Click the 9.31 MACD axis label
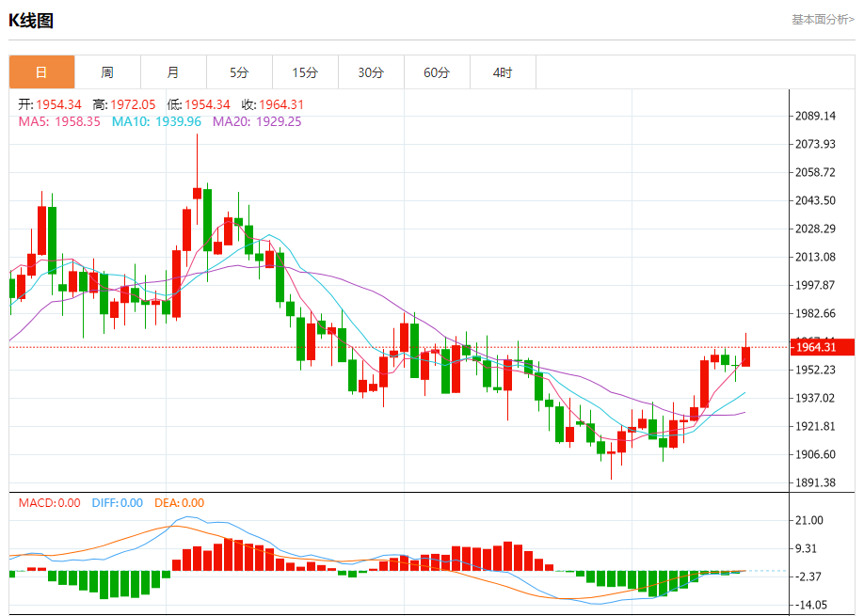Screen dimensions: 864x616 (807, 549)
